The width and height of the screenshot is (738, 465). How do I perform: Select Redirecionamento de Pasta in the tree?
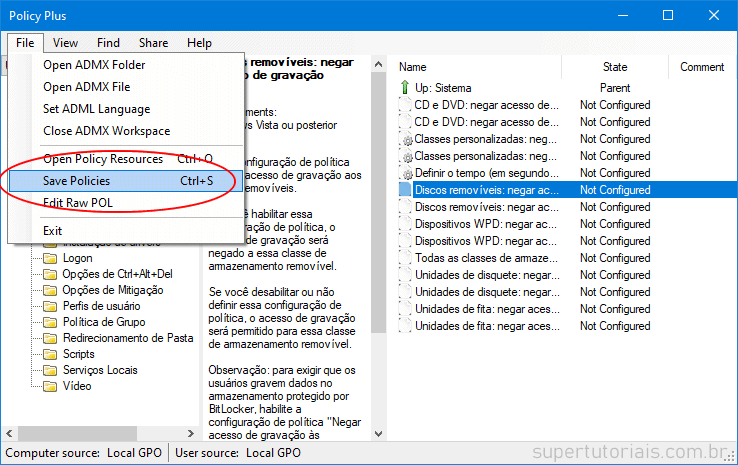(x=128, y=338)
